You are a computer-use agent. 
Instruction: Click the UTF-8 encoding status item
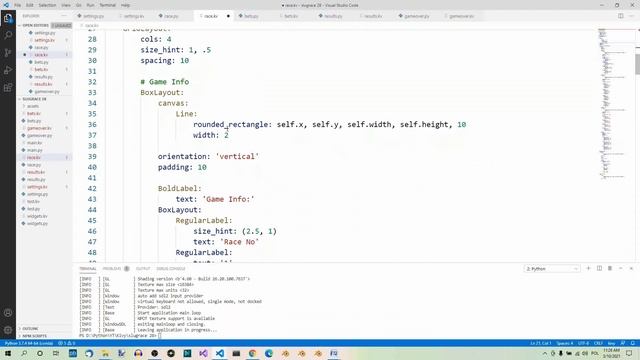(x=583, y=343)
